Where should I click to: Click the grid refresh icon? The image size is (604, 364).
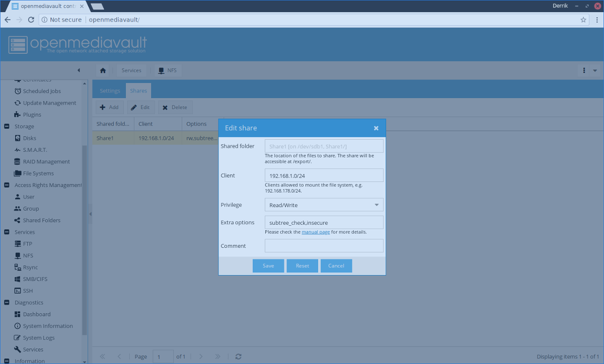239,356
